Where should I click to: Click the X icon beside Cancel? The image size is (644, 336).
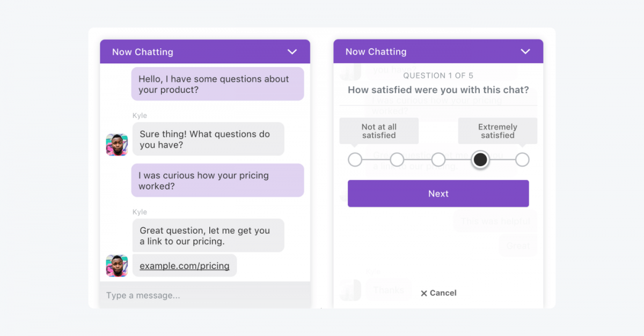(424, 293)
